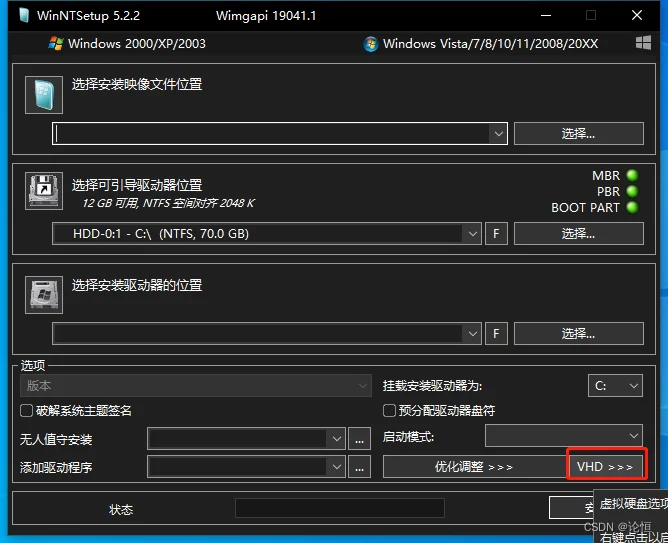
Task: Click the green MBR status light
Action: (632, 175)
